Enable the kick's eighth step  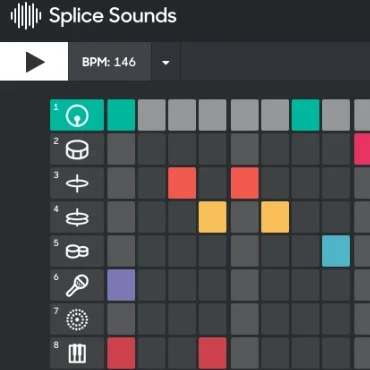(x=336, y=115)
